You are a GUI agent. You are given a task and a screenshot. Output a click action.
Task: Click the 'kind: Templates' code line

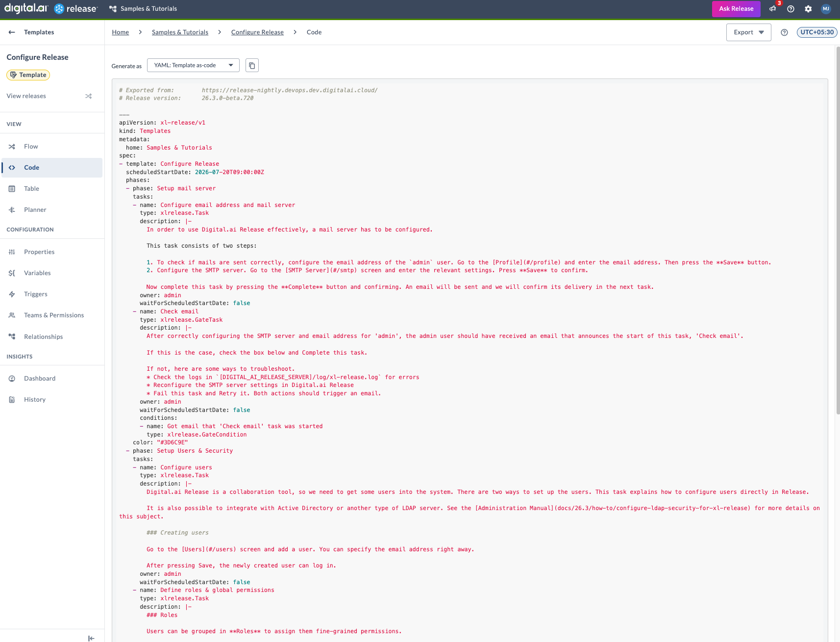[x=145, y=131]
